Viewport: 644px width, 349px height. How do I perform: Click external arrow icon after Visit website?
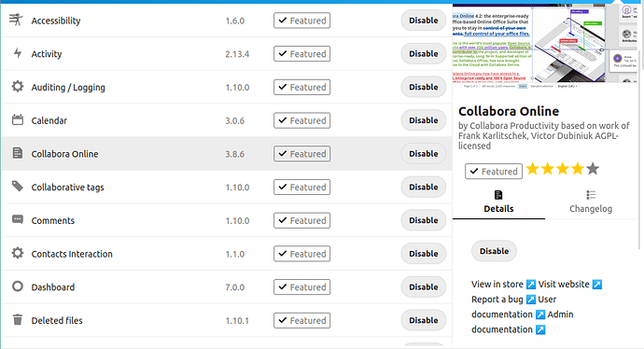coord(596,284)
